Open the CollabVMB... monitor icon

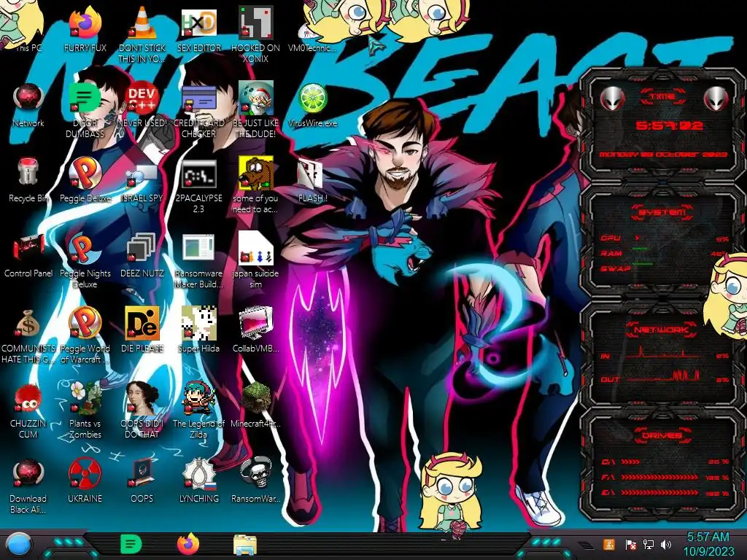click(x=255, y=324)
